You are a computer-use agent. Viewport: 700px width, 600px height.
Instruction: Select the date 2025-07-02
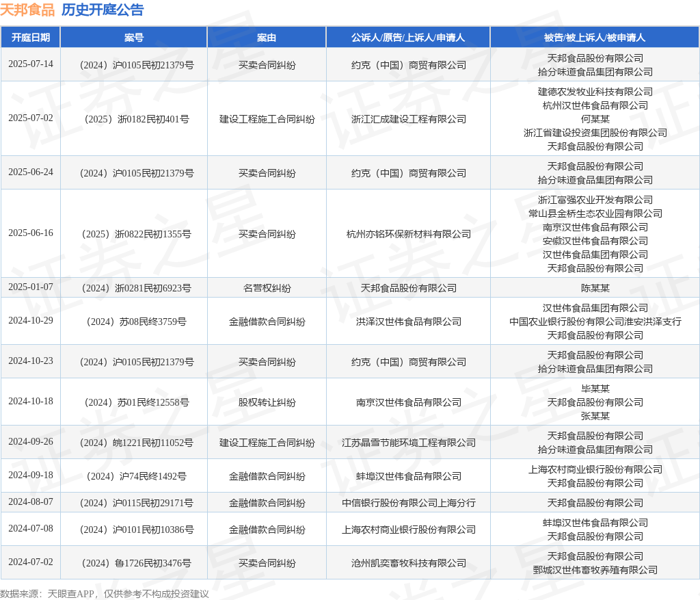(30, 118)
